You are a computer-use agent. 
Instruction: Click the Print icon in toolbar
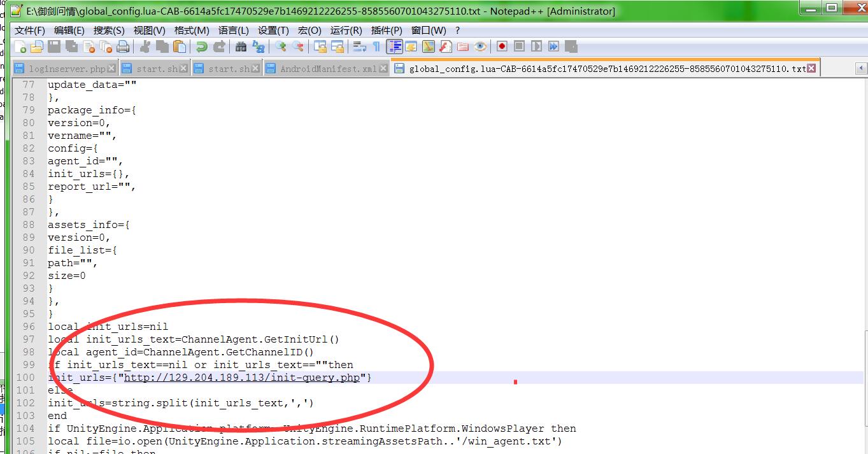(x=123, y=46)
